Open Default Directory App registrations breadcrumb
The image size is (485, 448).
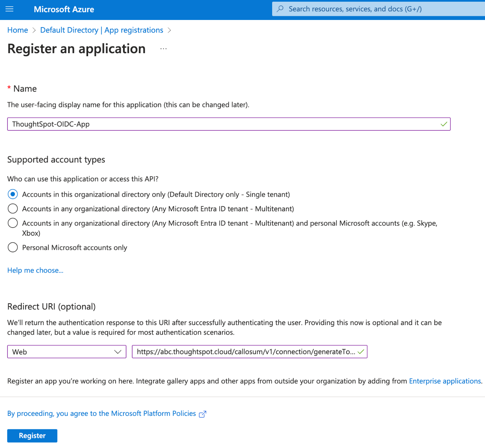click(102, 30)
